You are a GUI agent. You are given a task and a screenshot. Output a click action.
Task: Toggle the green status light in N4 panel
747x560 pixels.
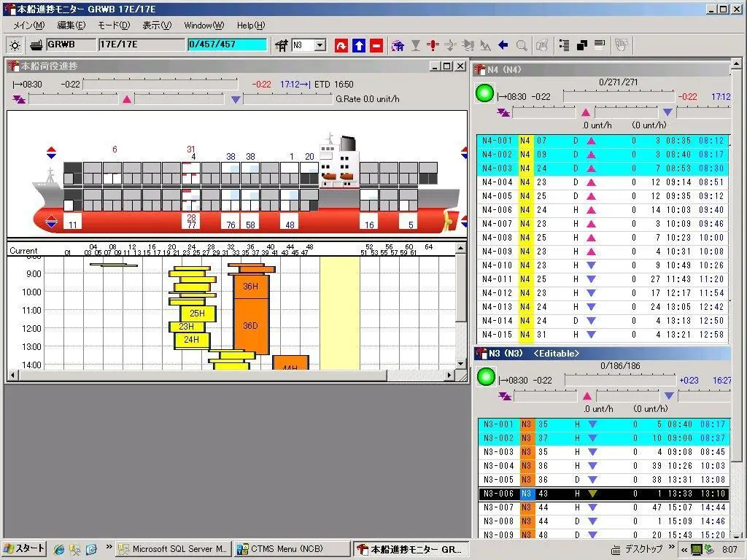click(x=484, y=95)
